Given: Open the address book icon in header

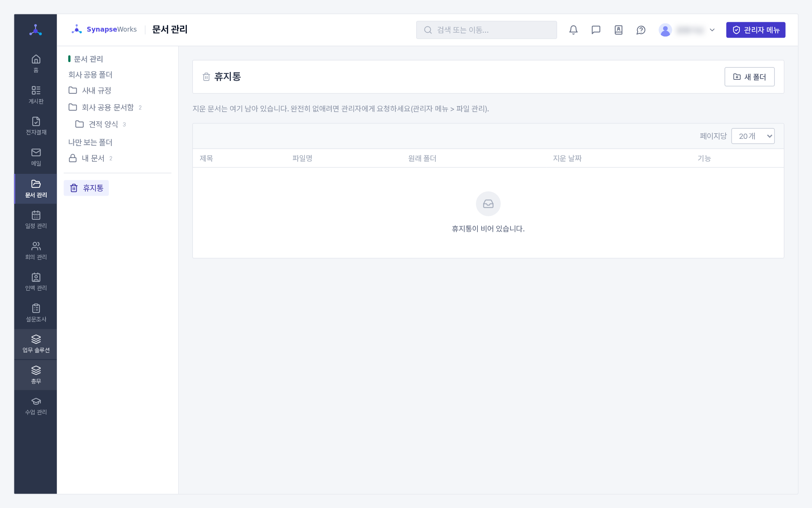Looking at the screenshot, I should point(618,30).
